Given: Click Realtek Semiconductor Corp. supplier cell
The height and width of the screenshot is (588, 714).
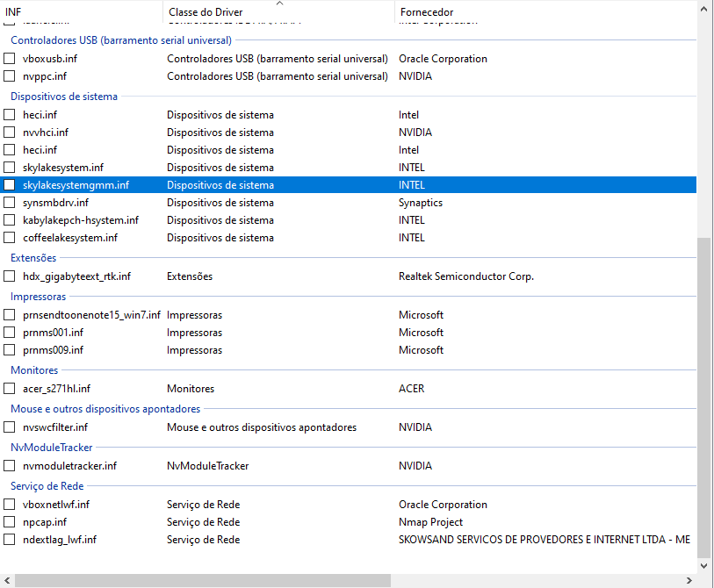Looking at the screenshot, I should coord(466,276).
